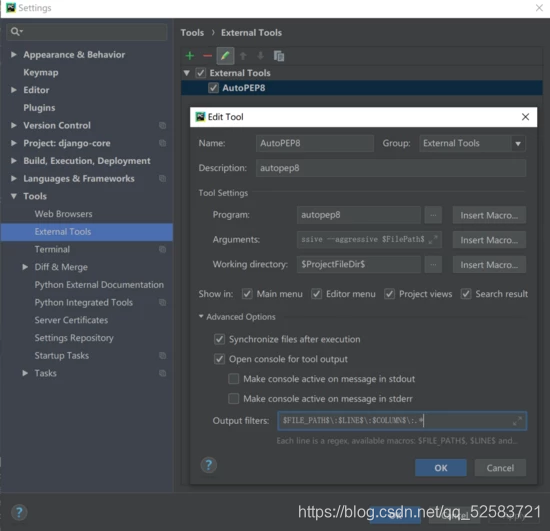550x531 pixels.
Task: Expand the Arguments field editor icon
Action: point(433,240)
